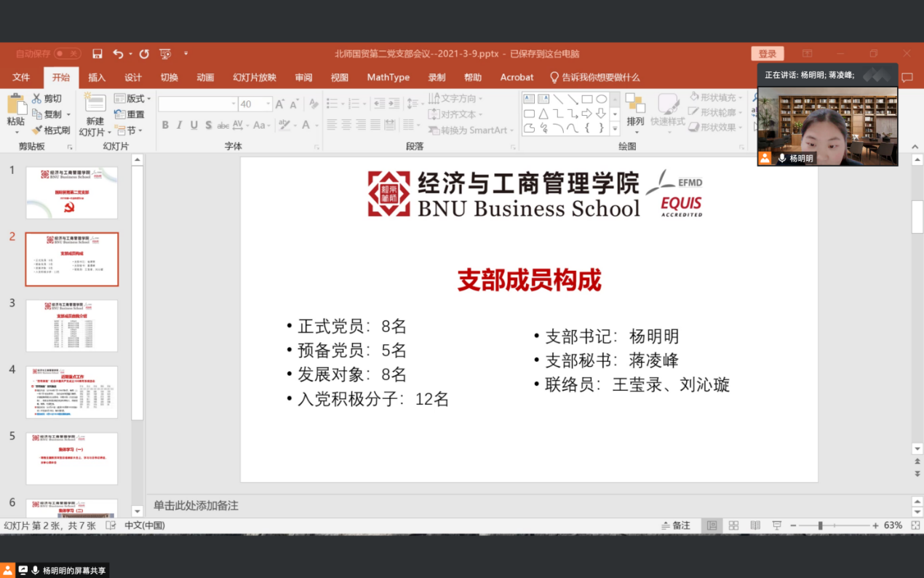Image resolution: width=924 pixels, height=578 pixels.
Task: Start slideshow from status bar icon
Action: 776,526
